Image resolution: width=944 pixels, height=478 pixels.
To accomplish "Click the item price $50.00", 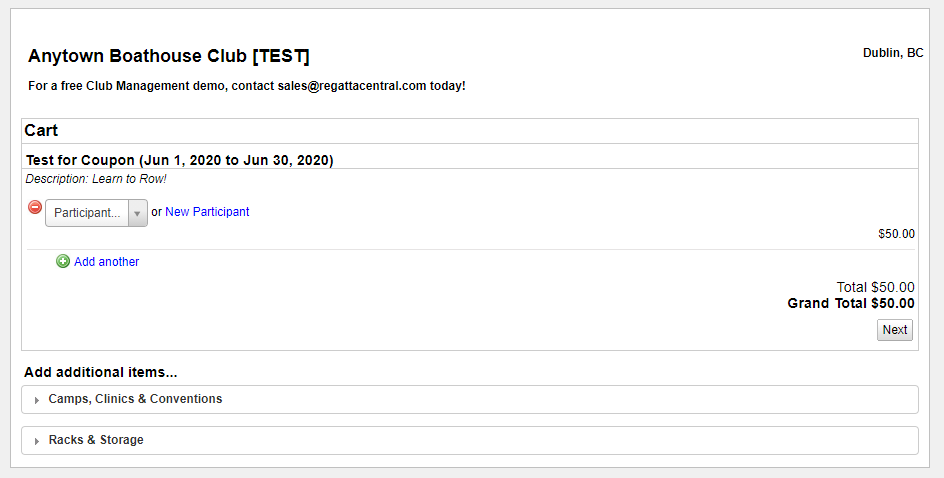I will [x=896, y=234].
